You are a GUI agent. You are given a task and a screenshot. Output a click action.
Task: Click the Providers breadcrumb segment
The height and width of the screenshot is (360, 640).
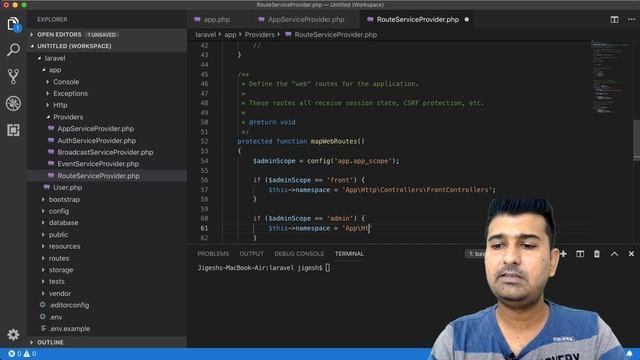coord(260,35)
